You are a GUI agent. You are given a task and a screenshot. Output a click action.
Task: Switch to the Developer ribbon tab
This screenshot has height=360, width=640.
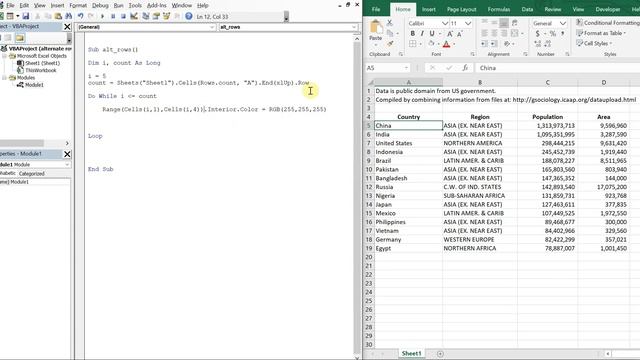click(608, 9)
